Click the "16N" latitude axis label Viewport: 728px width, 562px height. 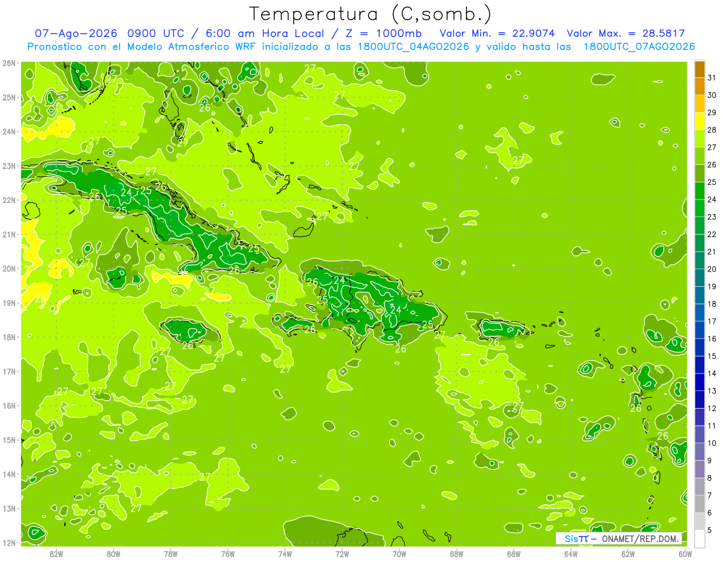9,406
